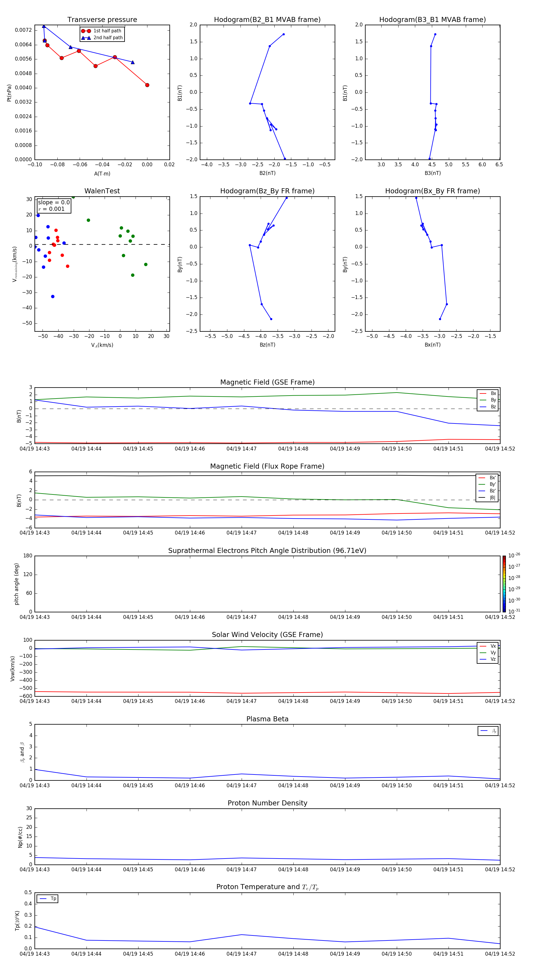The image size is (535, 980).
Task: Click the "Plasma Beta" title
Action: (x=267, y=719)
